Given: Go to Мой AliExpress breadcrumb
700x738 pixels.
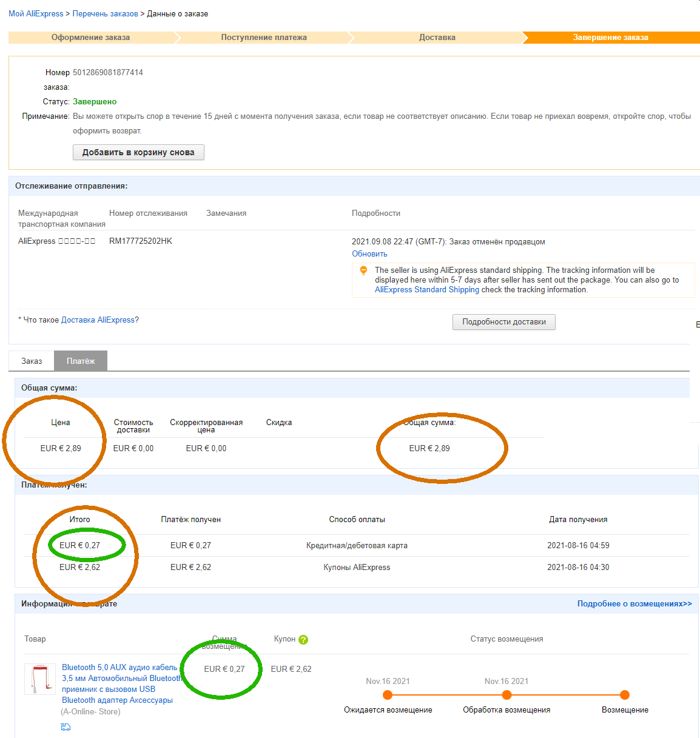Looking at the screenshot, I should click(36, 13).
